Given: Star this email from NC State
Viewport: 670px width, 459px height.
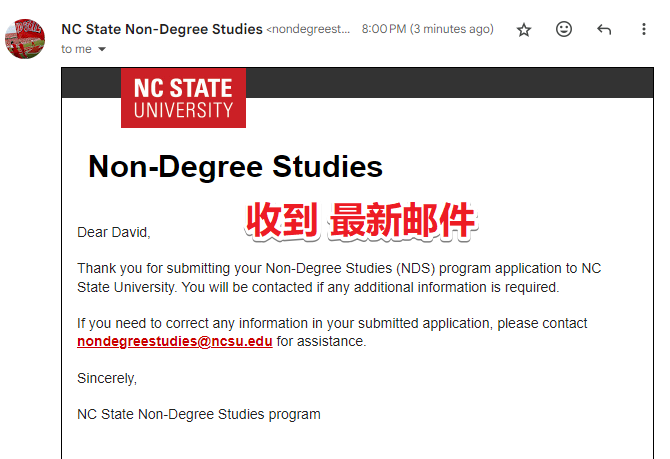Looking at the screenshot, I should tap(523, 29).
